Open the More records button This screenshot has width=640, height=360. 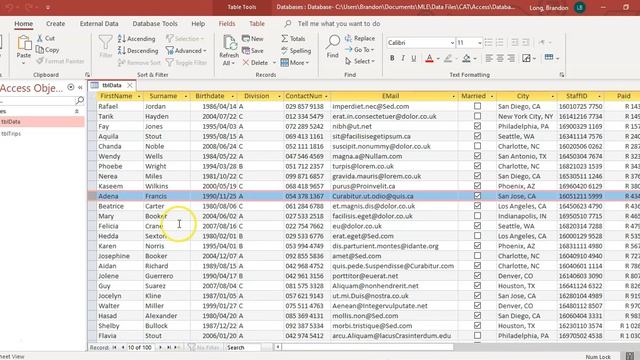(295, 62)
